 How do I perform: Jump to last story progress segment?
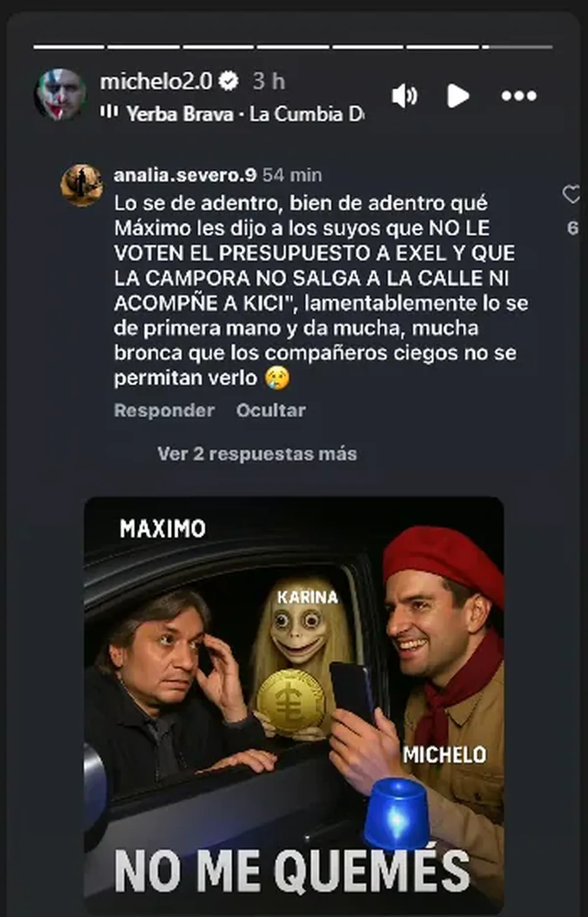click(516, 47)
